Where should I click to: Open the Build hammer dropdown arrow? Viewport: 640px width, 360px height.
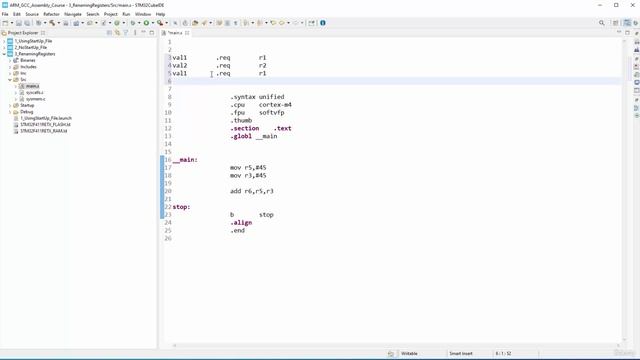coord(58,23)
